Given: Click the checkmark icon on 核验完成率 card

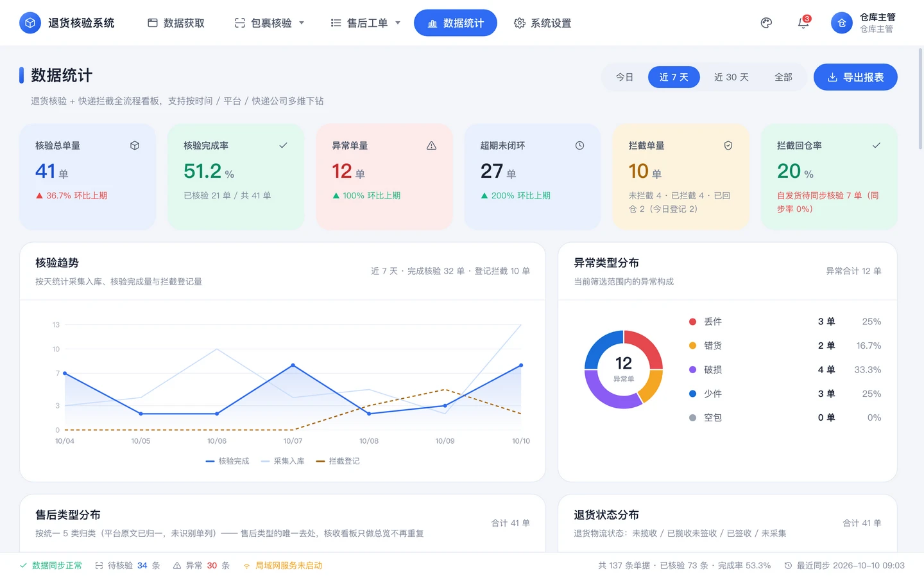Looking at the screenshot, I should pos(283,146).
